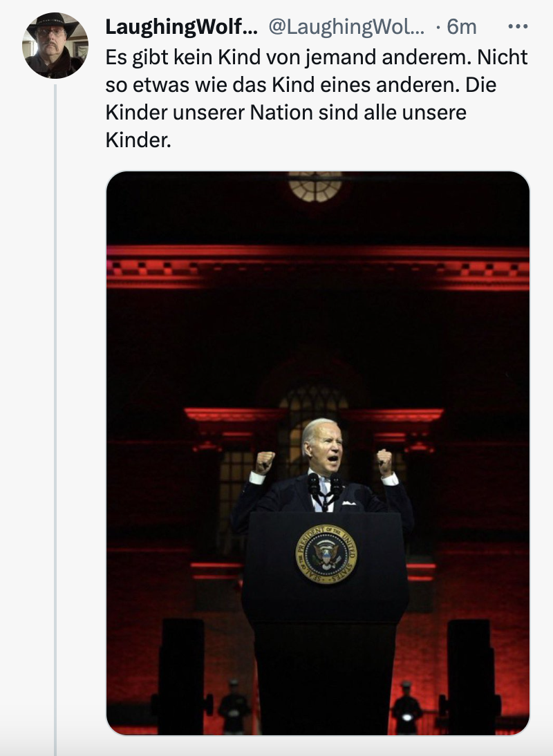Screen dimensions: 553x756
Task: Open the three-dot more options menu
Action: (517, 26)
